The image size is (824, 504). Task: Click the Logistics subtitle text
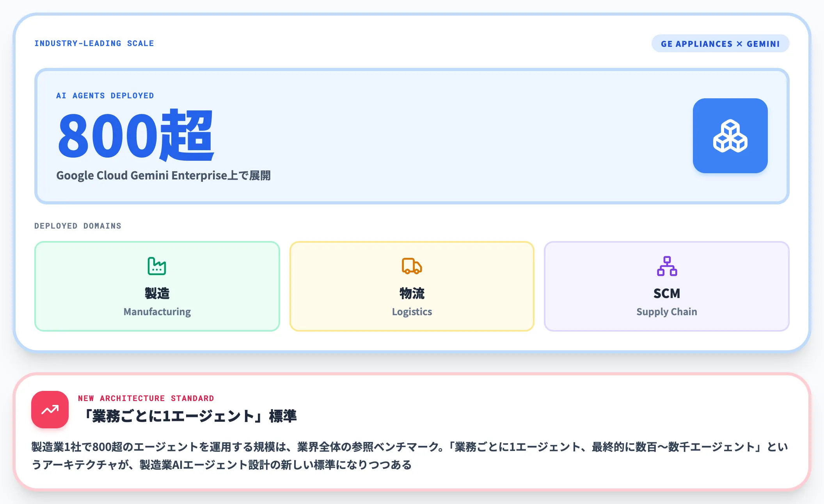(x=412, y=312)
